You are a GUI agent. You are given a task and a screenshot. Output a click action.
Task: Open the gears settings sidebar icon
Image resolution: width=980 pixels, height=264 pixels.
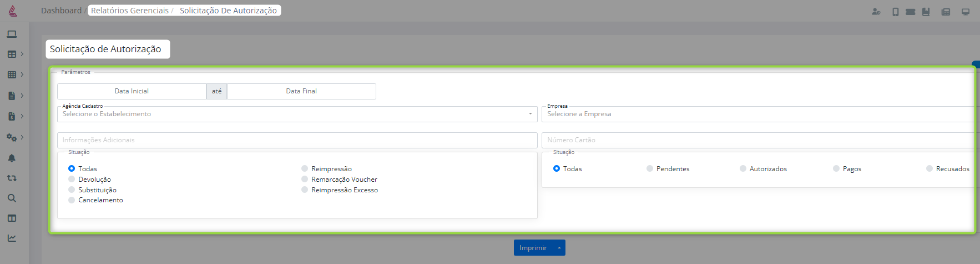pos(12,137)
